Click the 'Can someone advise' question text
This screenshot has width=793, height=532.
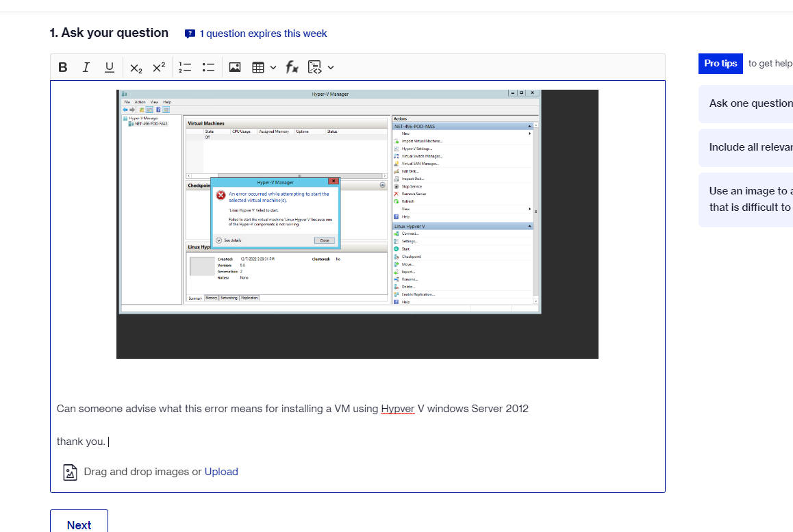tap(292, 409)
